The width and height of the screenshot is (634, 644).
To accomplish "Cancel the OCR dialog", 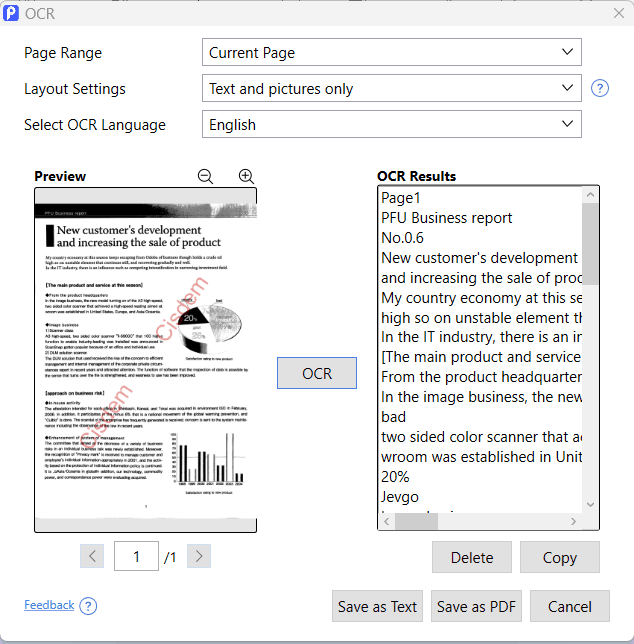I will (569, 606).
